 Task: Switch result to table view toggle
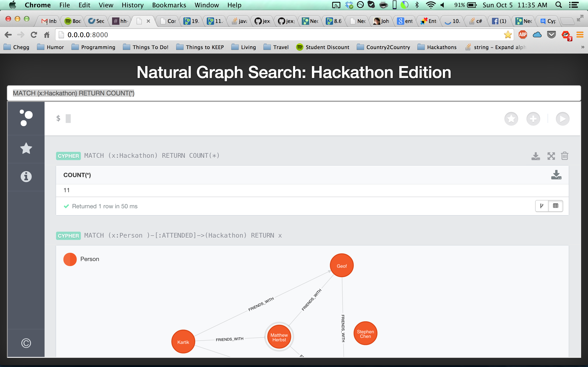click(555, 206)
